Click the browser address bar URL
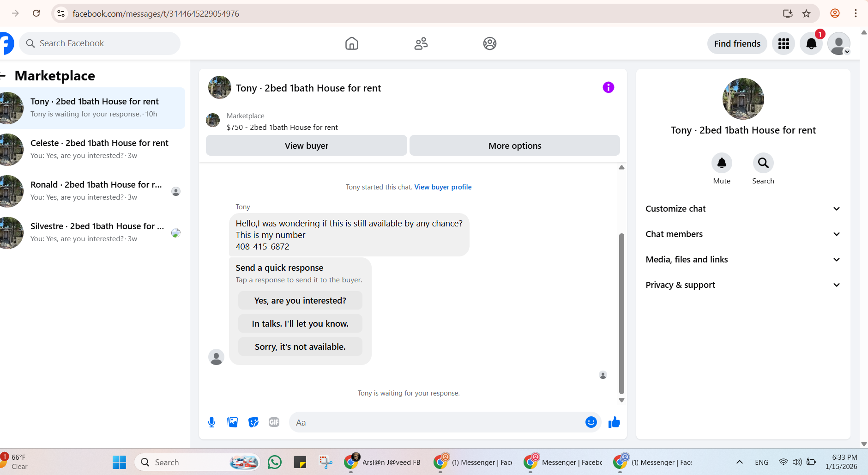Screen dimensions: 868x475 point(156,14)
